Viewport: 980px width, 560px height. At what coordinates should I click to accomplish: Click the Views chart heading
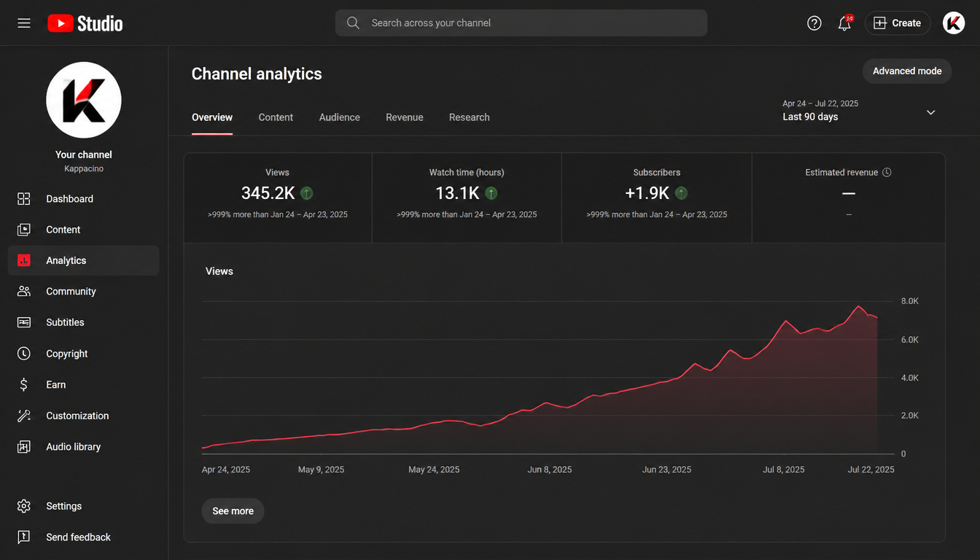tap(219, 271)
